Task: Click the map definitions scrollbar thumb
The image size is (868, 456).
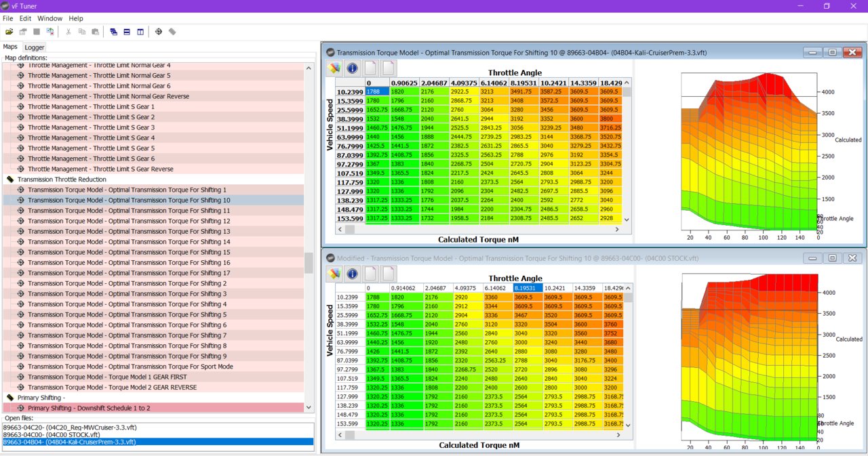Action: (309, 263)
